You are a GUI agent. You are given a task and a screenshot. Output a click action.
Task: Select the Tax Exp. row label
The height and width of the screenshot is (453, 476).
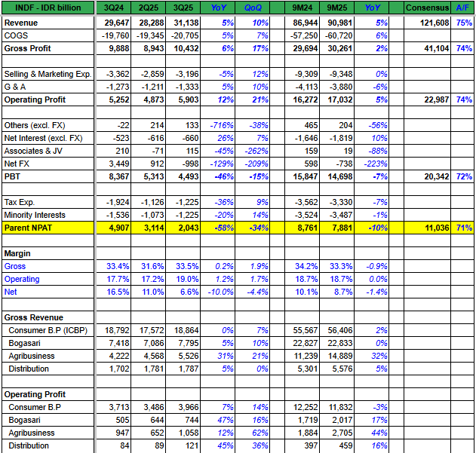pos(20,202)
